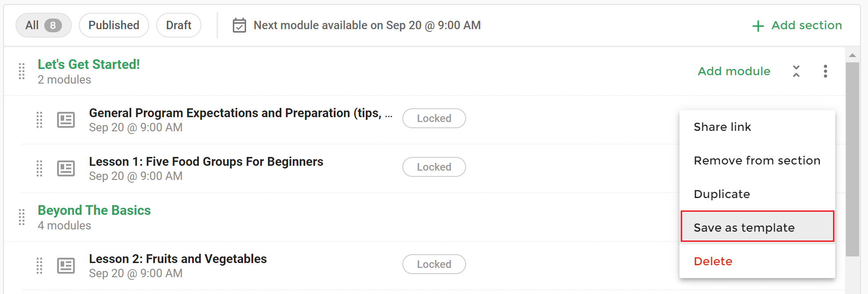868x294 pixels.
Task: Show All 8 modules filter
Action: click(x=43, y=25)
